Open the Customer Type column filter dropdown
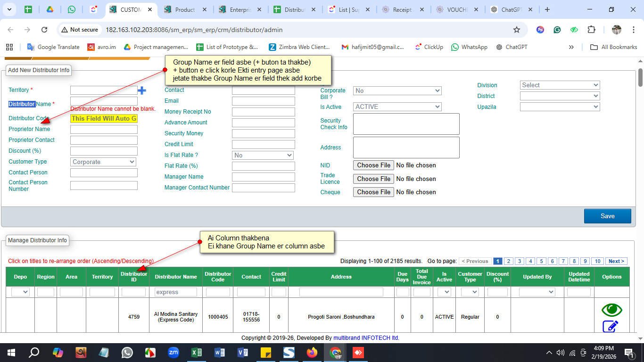The width and height of the screenshot is (644, 362). click(470, 292)
